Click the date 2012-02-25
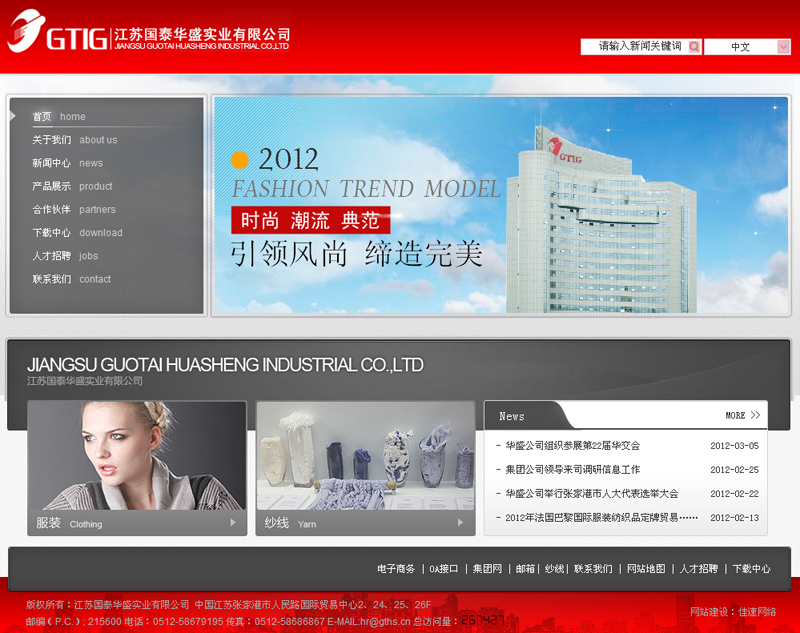 click(x=734, y=470)
